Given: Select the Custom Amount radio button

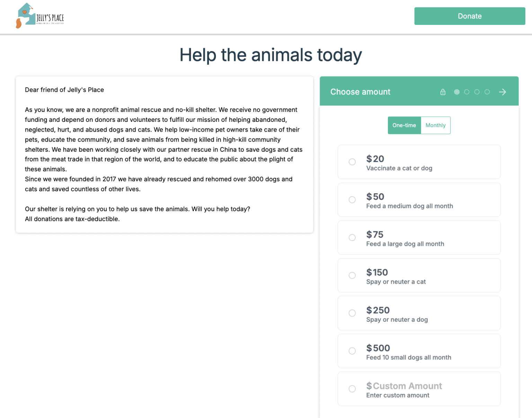Looking at the screenshot, I should (352, 389).
